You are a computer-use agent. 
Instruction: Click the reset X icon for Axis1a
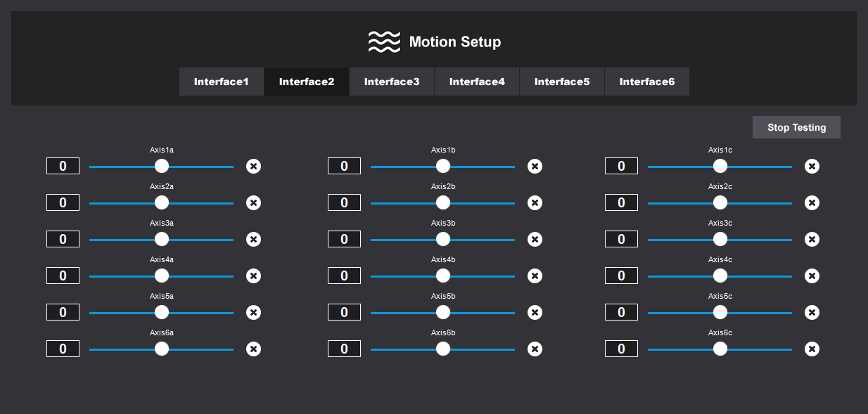[x=253, y=167]
